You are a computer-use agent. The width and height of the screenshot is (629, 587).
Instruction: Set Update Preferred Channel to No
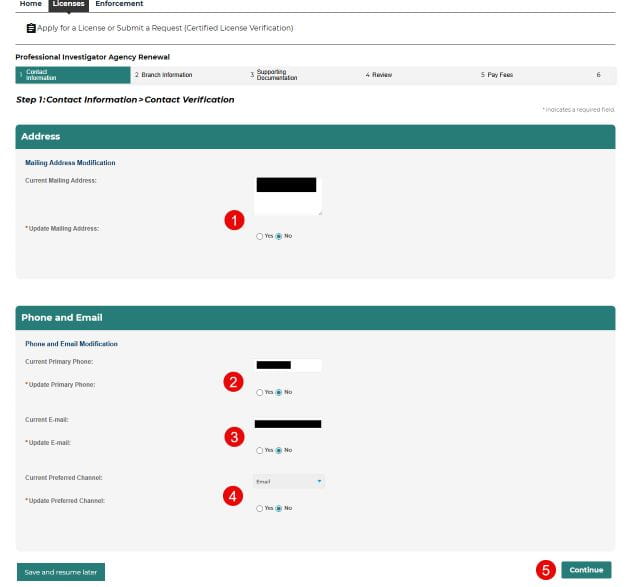[279, 508]
